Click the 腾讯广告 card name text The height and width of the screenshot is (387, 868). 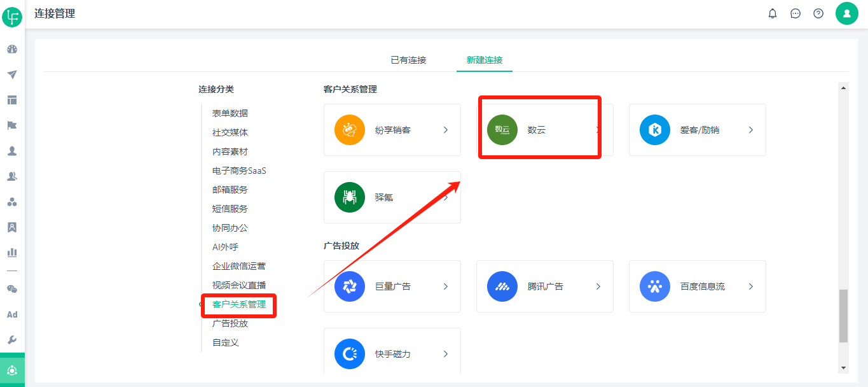click(546, 286)
